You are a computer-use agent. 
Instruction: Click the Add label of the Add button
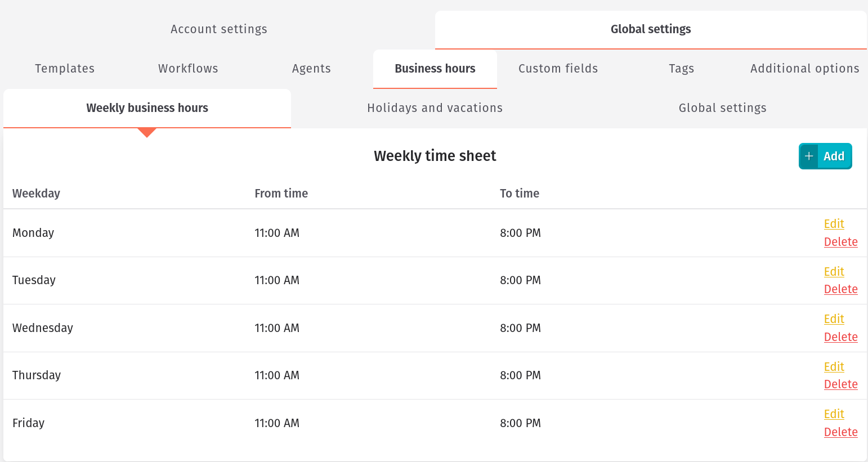point(834,156)
